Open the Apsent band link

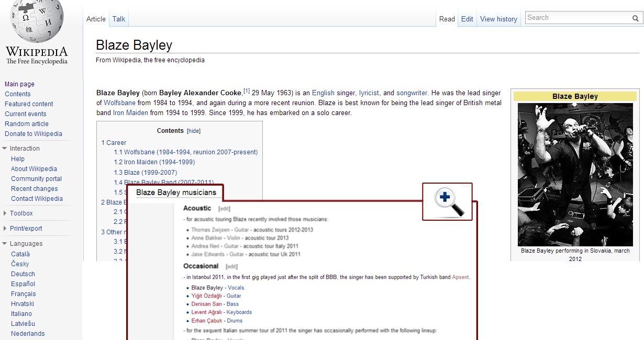click(461, 277)
